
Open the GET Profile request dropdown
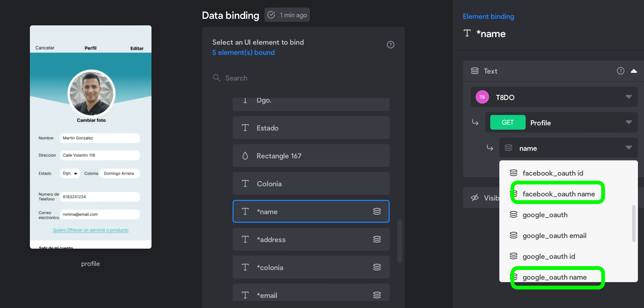point(561,122)
